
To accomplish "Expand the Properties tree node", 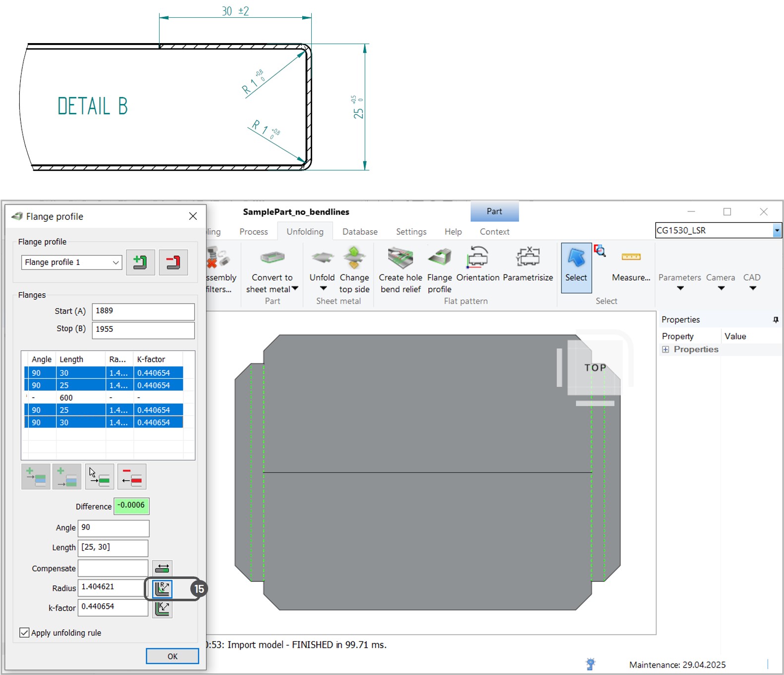I will [x=666, y=350].
